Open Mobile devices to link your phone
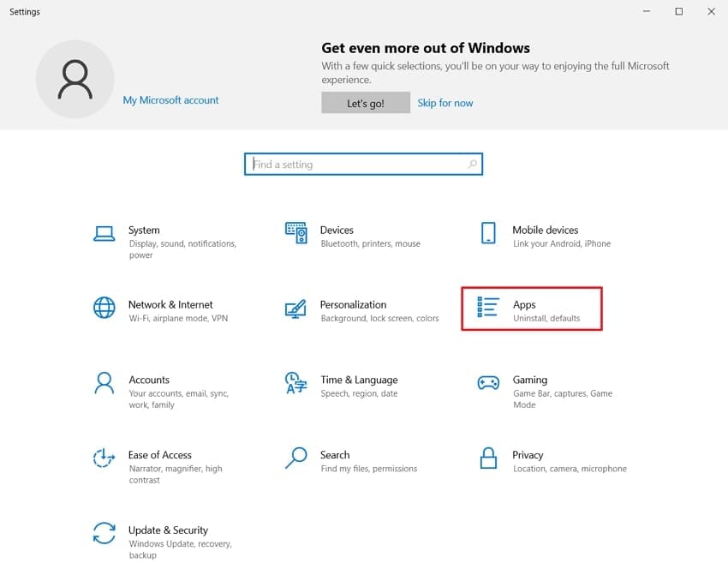The image size is (728, 569). (546, 230)
